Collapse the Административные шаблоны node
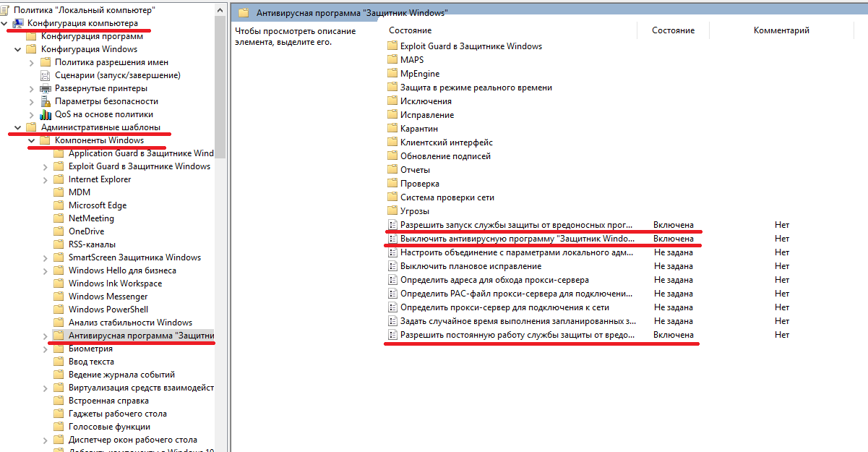This screenshot has width=868, height=452. pyautogui.click(x=18, y=127)
